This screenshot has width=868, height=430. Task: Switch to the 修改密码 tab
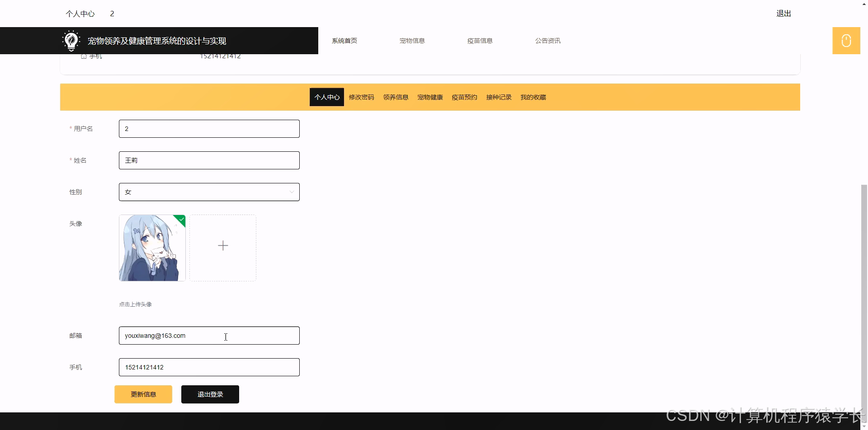point(361,97)
